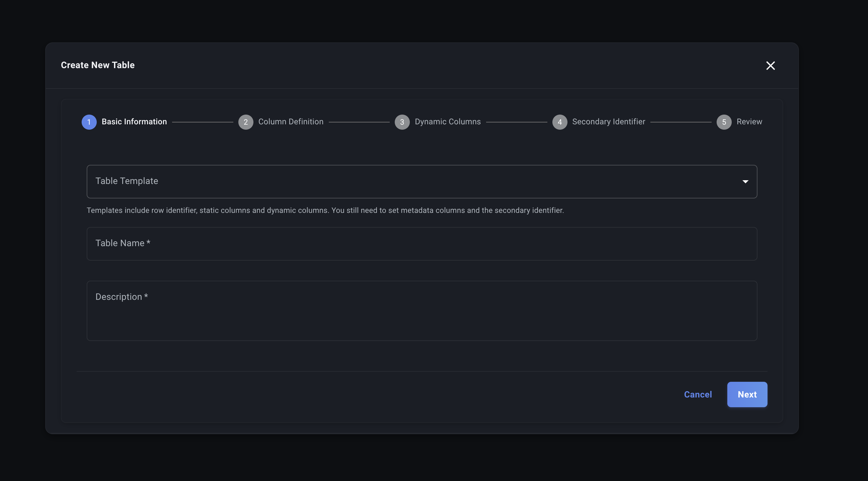Viewport: 868px width, 481px height.
Task: Click the Templates helper text below dropdown
Action: click(x=325, y=210)
